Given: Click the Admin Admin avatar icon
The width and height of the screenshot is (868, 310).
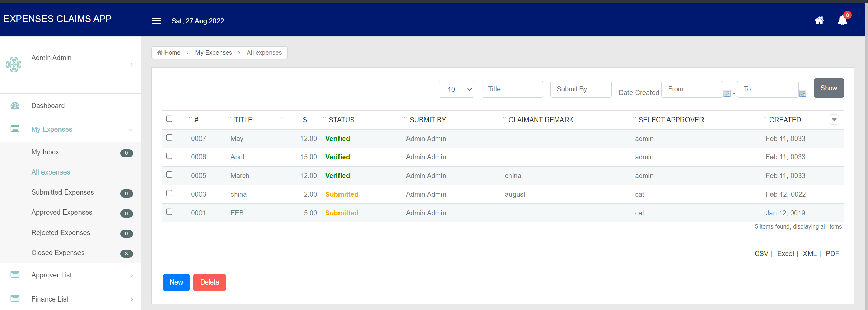Looking at the screenshot, I should click(14, 64).
